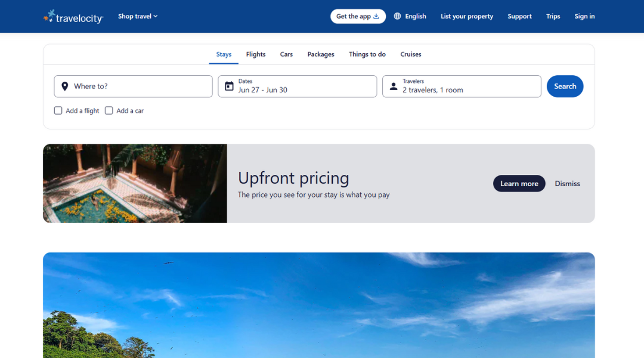Expand the Shop travel menu
The width and height of the screenshot is (644, 358).
point(138,17)
